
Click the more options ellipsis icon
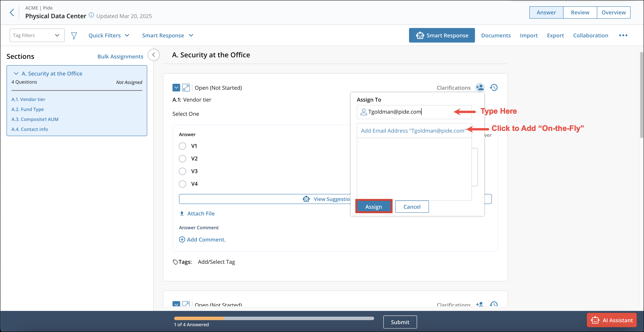point(623,35)
